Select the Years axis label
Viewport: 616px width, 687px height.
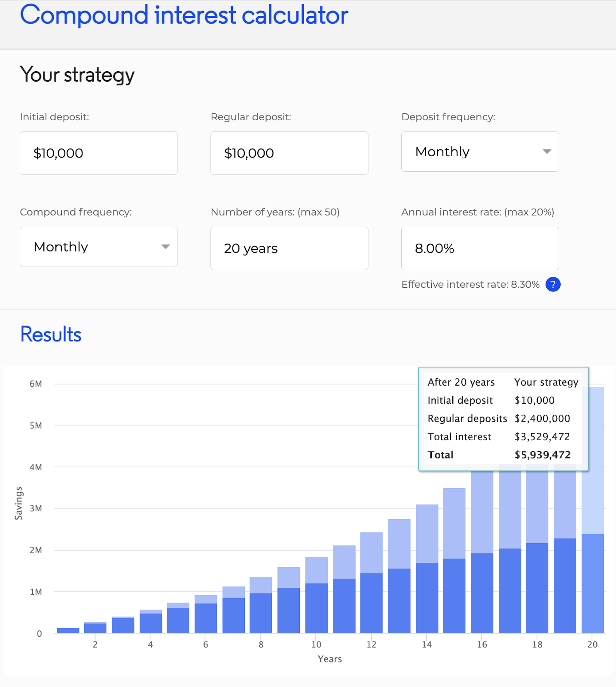click(330, 659)
